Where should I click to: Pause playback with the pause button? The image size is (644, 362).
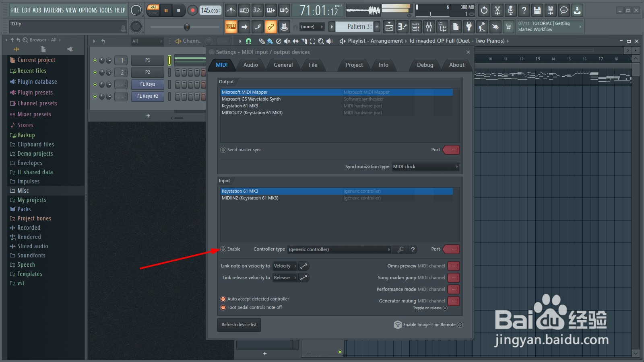[x=166, y=10]
